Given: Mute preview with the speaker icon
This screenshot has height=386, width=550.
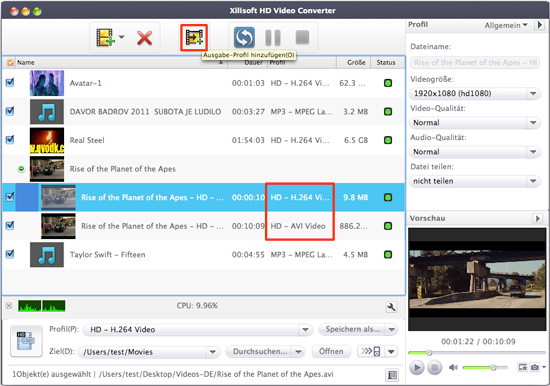Looking at the screenshot, I should [x=453, y=367].
